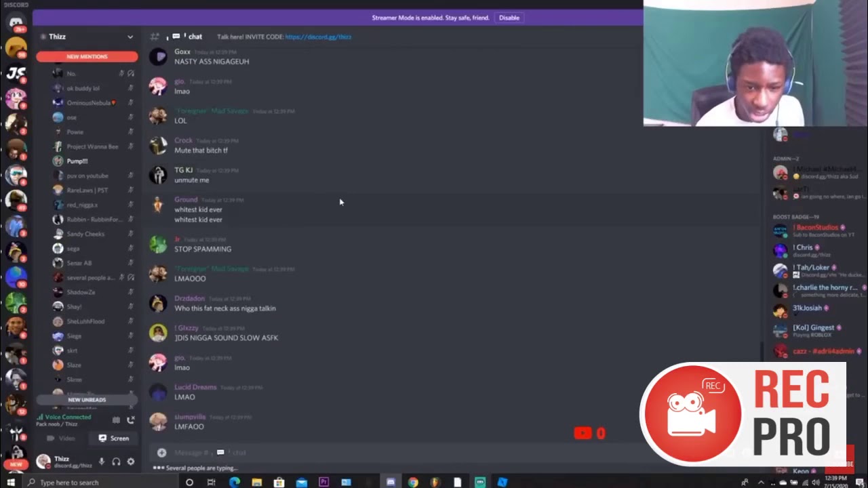Open Mail app from taskbar
The image size is (868, 488).
(x=301, y=482)
